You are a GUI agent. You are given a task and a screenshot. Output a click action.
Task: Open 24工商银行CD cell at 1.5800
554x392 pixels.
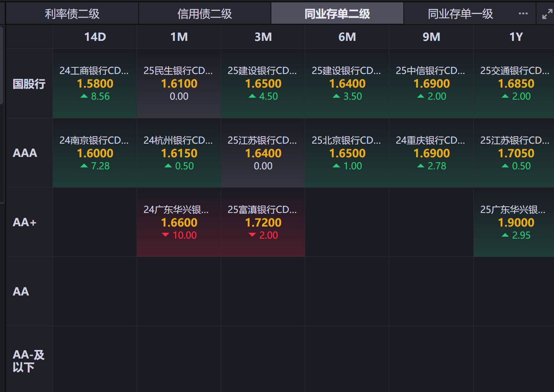95,84
